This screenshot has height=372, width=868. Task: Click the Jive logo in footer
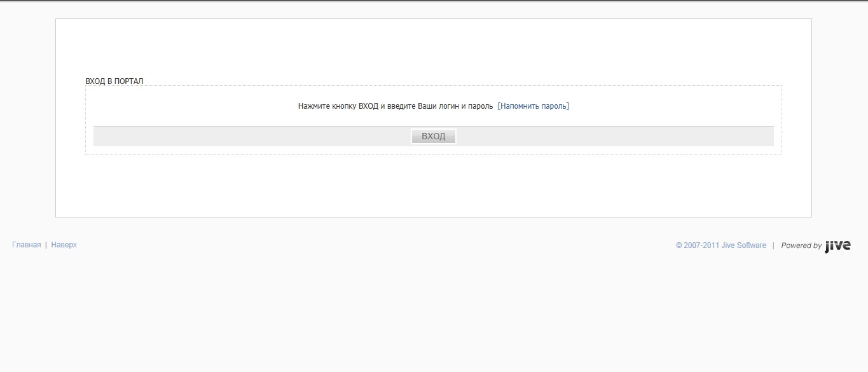point(837,246)
